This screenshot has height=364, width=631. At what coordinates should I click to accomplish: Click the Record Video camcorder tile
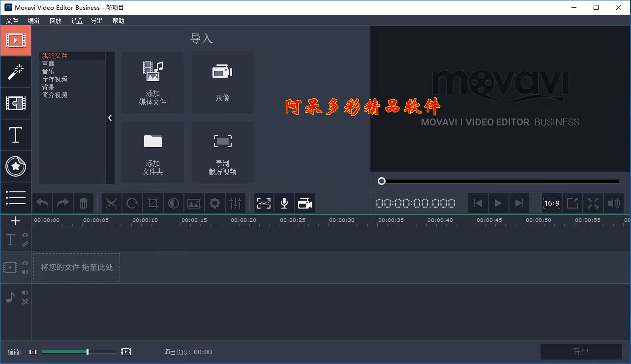coord(223,83)
